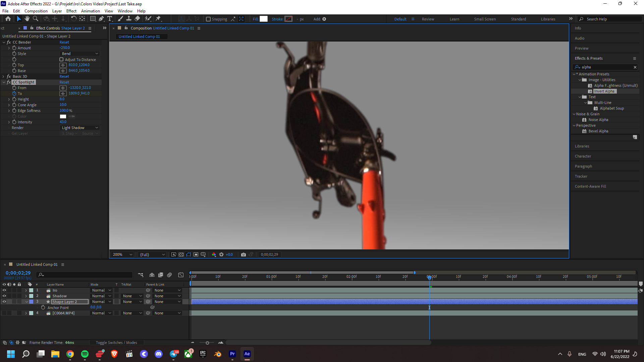
Task: Click the CC Spotlight white color swatch
Action: coord(63,116)
